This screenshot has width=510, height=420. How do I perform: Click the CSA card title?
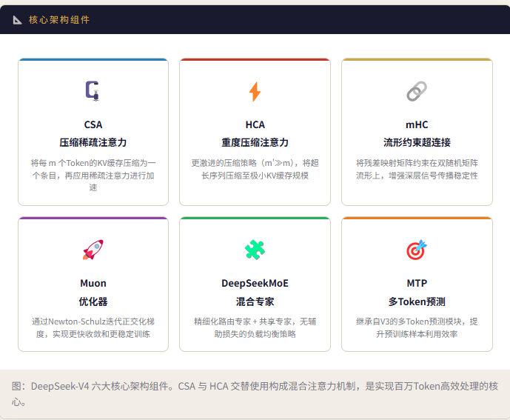[93, 124]
